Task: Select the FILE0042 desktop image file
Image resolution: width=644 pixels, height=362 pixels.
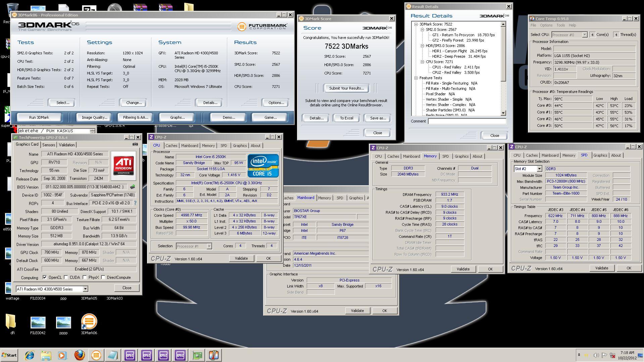Action: tap(38, 324)
